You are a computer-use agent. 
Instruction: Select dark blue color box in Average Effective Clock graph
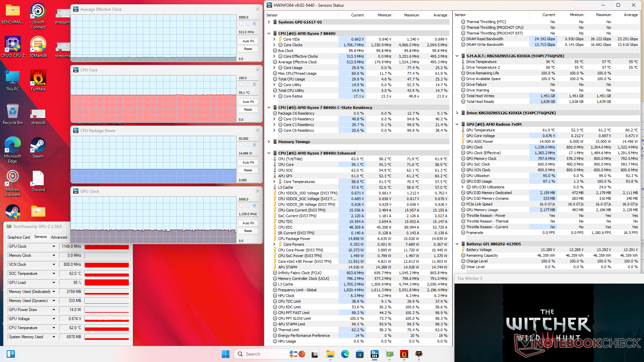[254, 23]
